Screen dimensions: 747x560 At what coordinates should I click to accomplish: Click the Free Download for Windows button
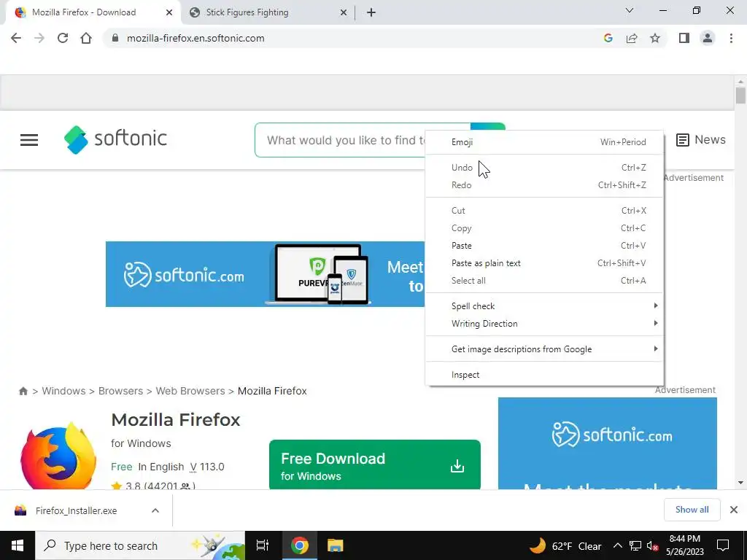tap(375, 464)
